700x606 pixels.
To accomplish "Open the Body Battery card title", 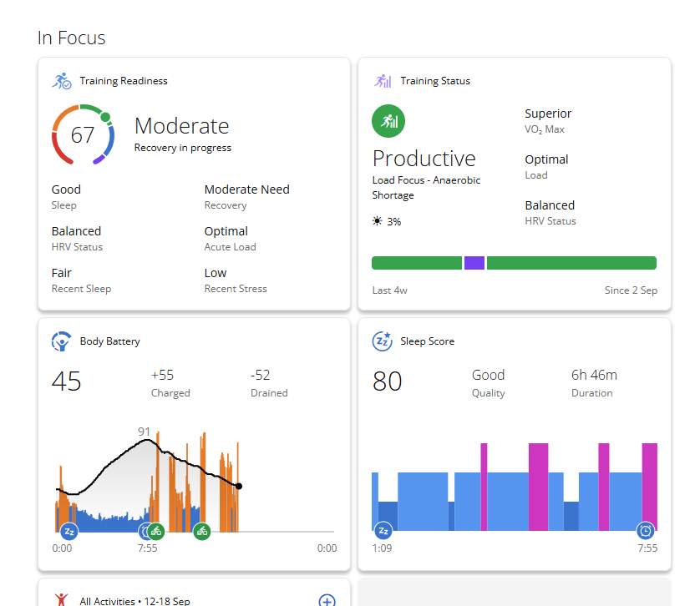I will [109, 341].
